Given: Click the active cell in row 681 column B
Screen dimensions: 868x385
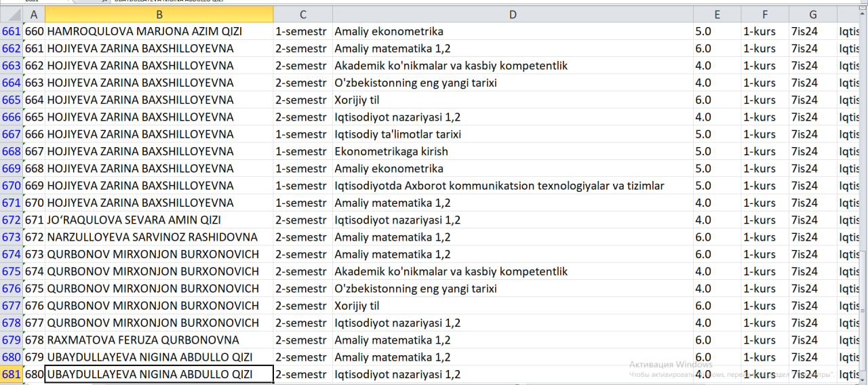Looking at the screenshot, I should [159, 374].
